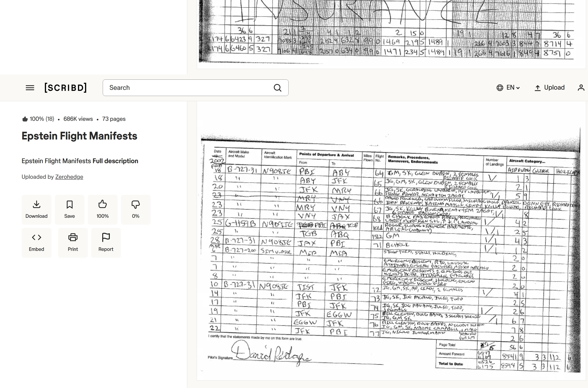Click the magnifier search icon
This screenshot has height=388, width=588.
coord(277,87)
